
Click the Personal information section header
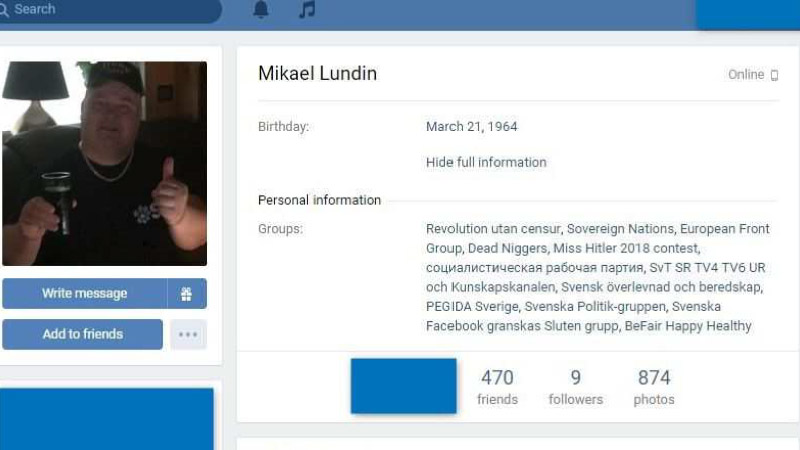coord(319,200)
